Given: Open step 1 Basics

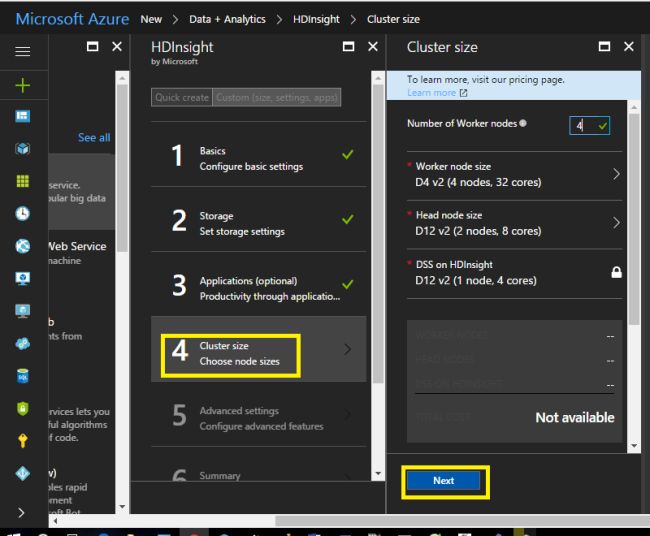Looking at the screenshot, I should 259,155.
